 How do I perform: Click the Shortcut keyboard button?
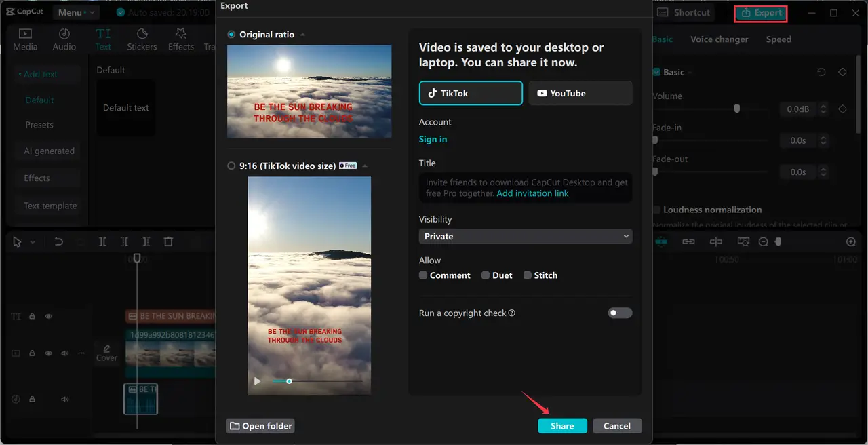[x=684, y=12]
